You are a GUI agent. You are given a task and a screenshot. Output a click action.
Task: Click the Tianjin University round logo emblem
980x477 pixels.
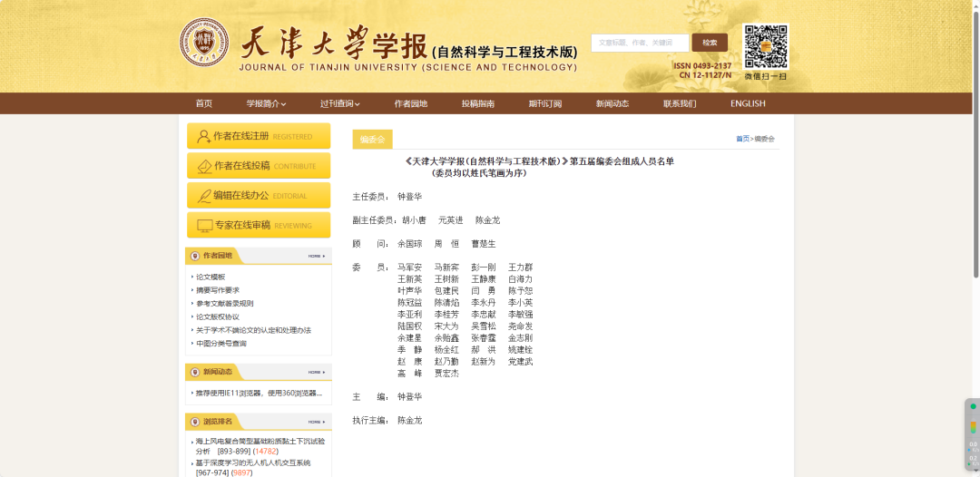point(204,42)
